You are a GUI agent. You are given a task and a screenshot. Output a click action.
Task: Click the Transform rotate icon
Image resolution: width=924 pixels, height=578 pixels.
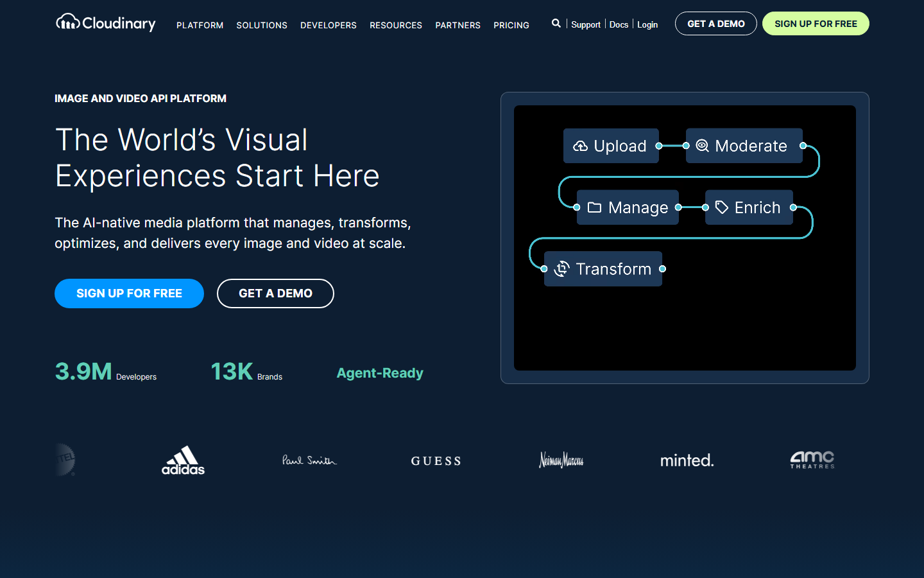point(561,268)
